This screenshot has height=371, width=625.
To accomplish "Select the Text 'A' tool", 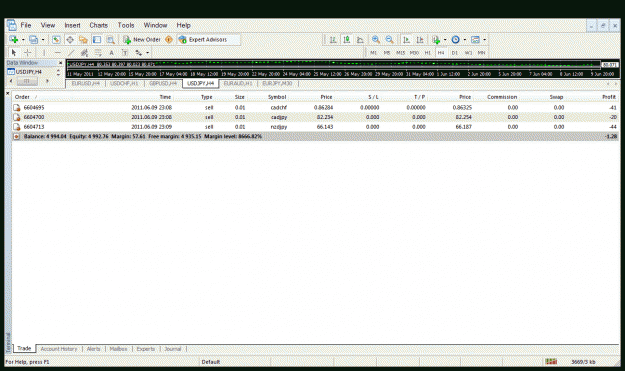I will [x=112, y=53].
